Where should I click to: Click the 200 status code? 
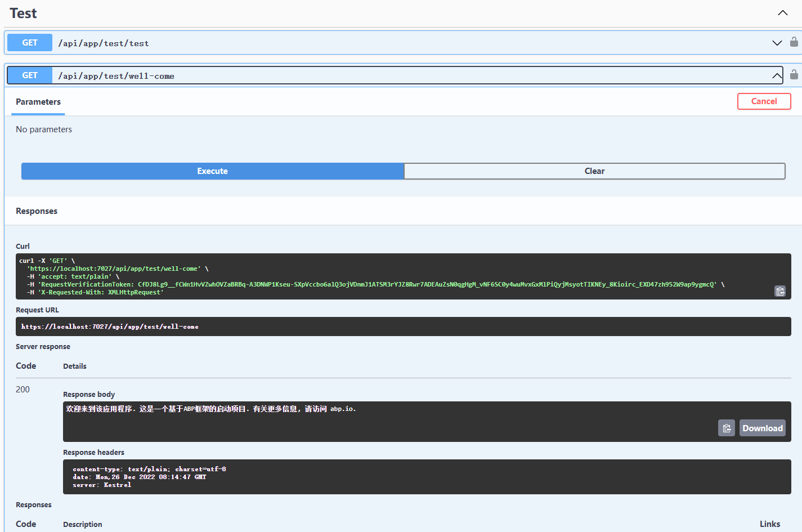pos(23,390)
